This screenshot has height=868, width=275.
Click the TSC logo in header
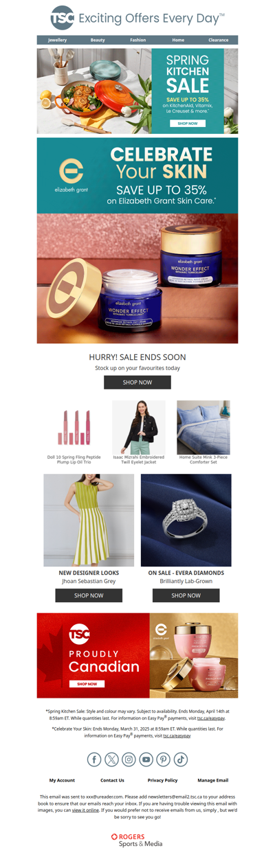click(x=63, y=18)
